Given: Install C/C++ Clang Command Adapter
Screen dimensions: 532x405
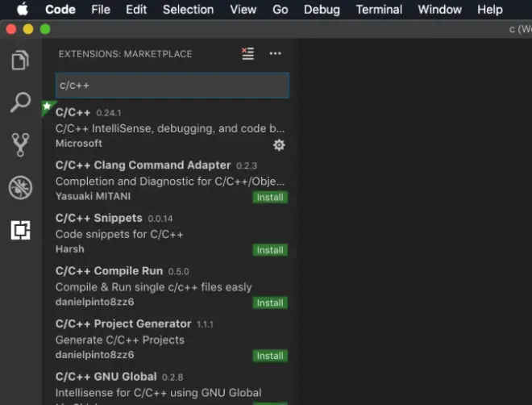Looking at the screenshot, I should [x=270, y=197].
